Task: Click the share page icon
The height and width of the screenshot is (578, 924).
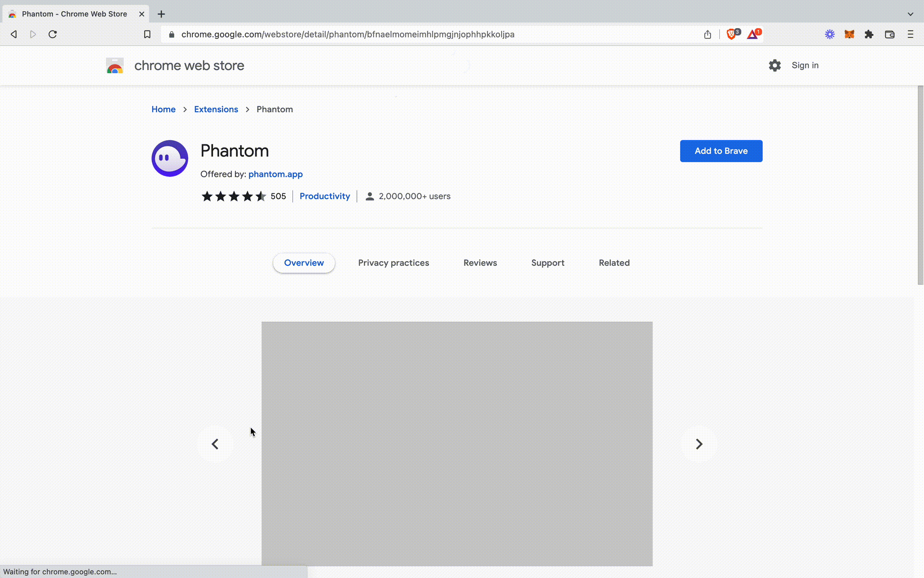Action: tap(708, 35)
